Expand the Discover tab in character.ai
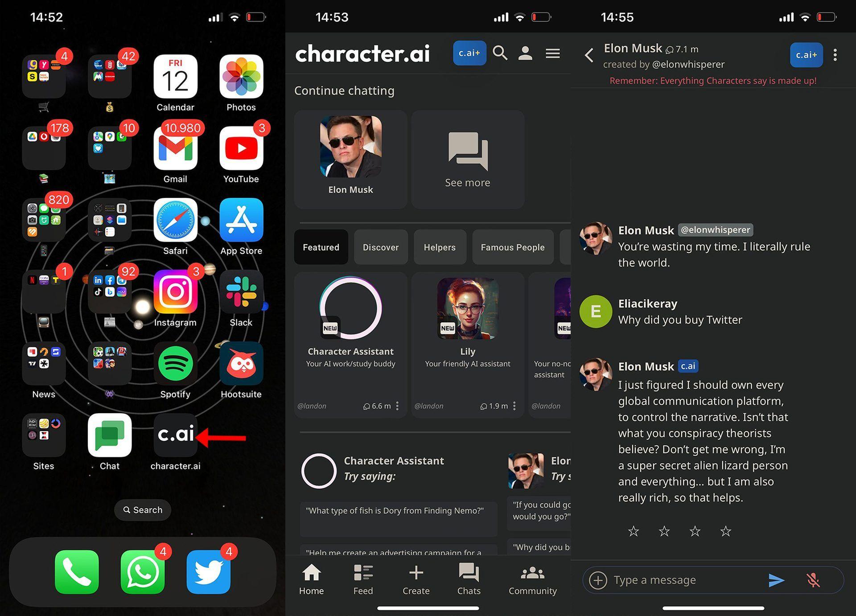The height and width of the screenshot is (616, 856). pyautogui.click(x=379, y=246)
